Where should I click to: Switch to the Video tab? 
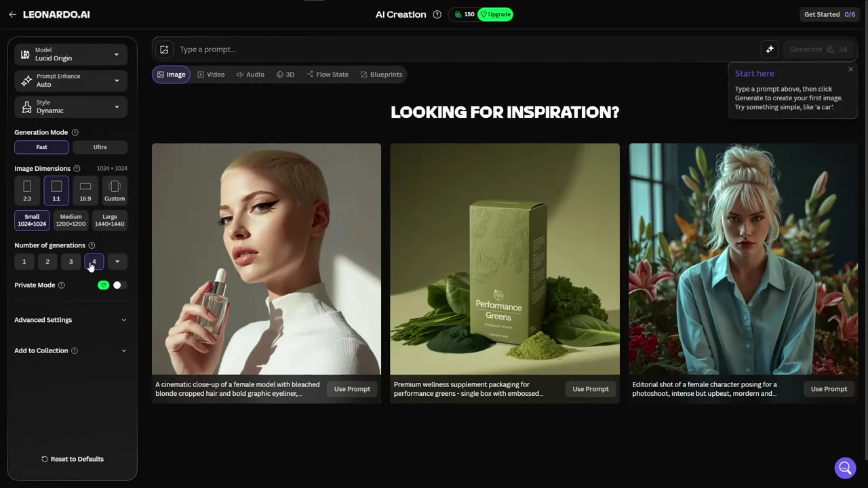pos(211,75)
